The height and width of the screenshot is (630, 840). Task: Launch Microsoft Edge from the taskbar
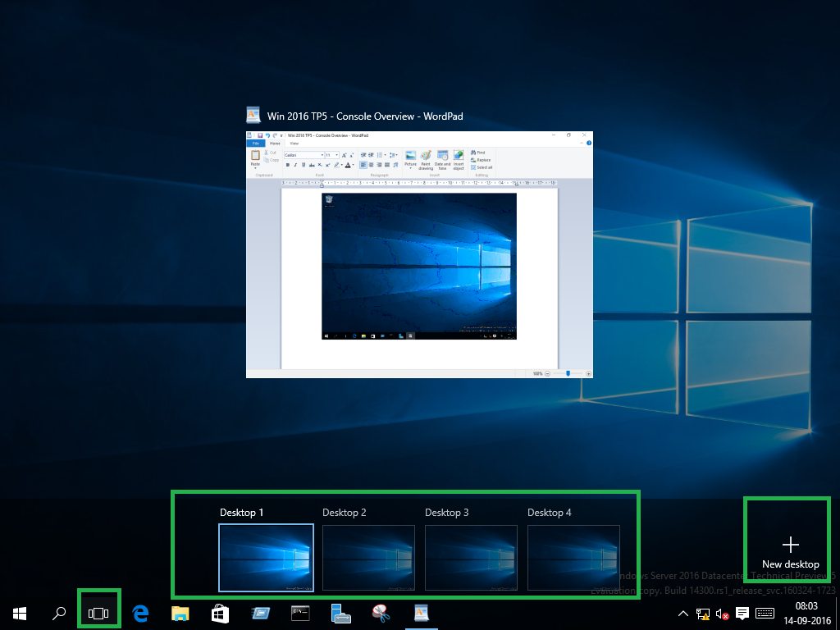[x=140, y=614]
